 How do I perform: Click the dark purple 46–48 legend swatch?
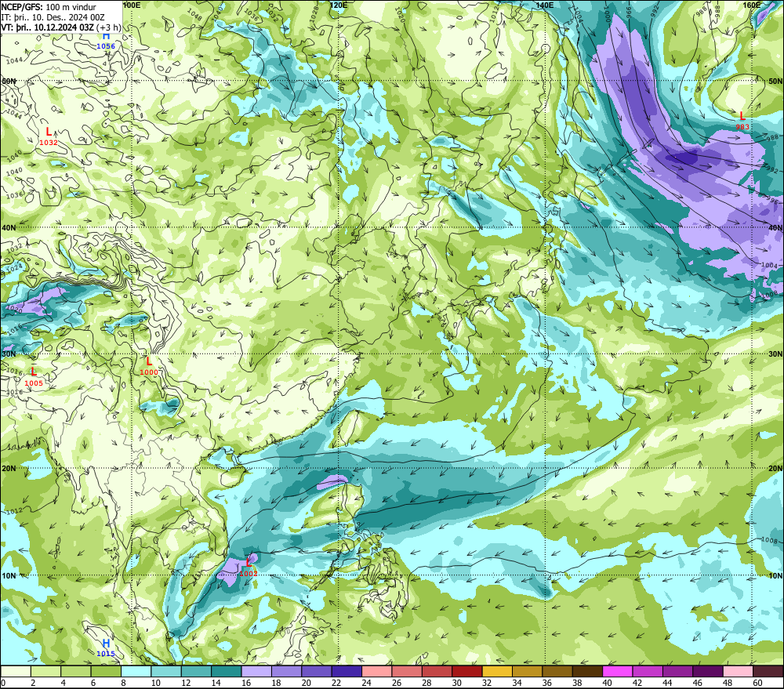coord(708,671)
